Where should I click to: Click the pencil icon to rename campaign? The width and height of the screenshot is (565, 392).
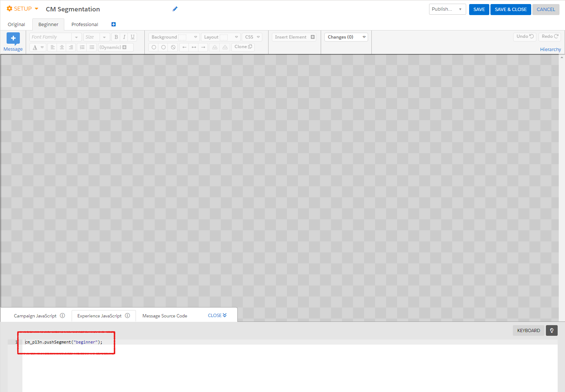[175, 9]
